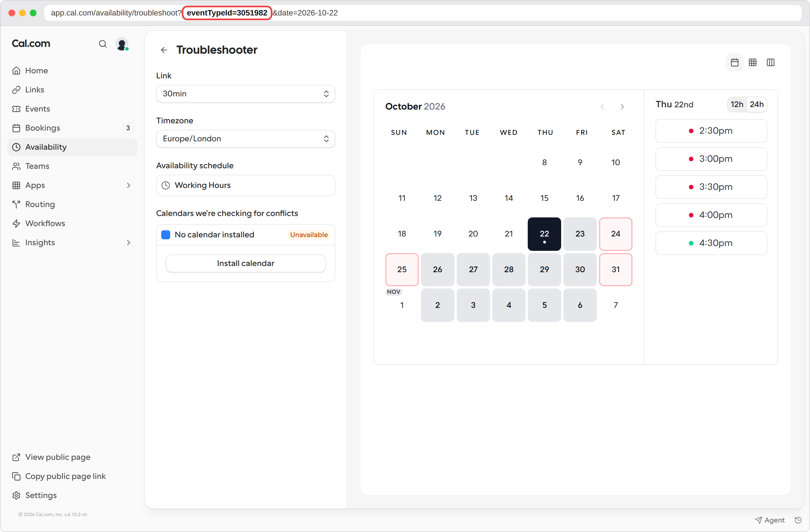Expand the Insights submenu chevron
Screen dimensions: 810x532
coord(128,242)
